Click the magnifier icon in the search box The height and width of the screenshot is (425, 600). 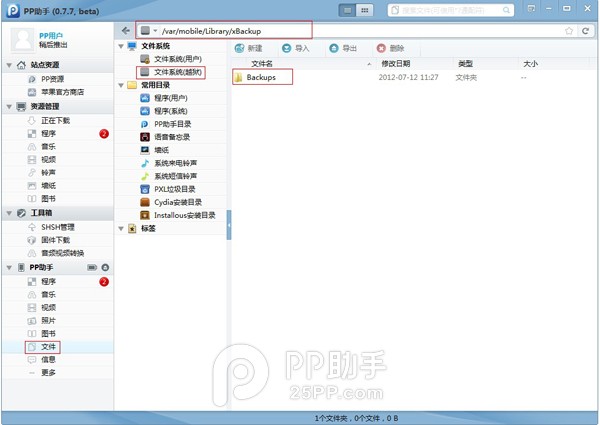(x=506, y=10)
